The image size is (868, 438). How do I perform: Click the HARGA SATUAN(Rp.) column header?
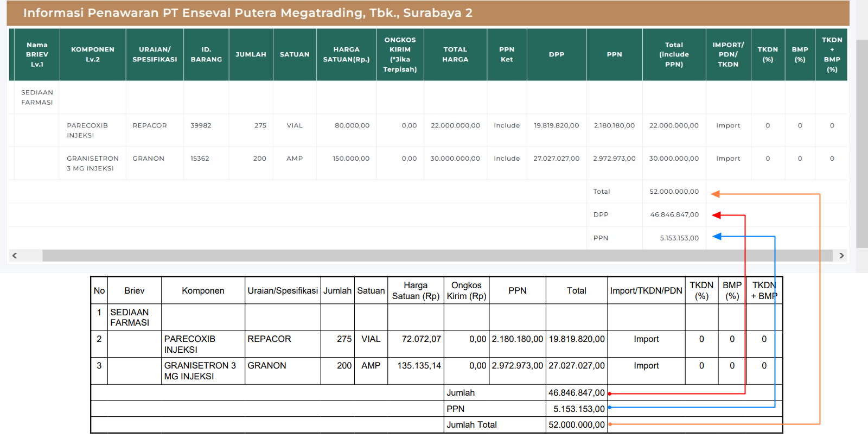[346, 54]
